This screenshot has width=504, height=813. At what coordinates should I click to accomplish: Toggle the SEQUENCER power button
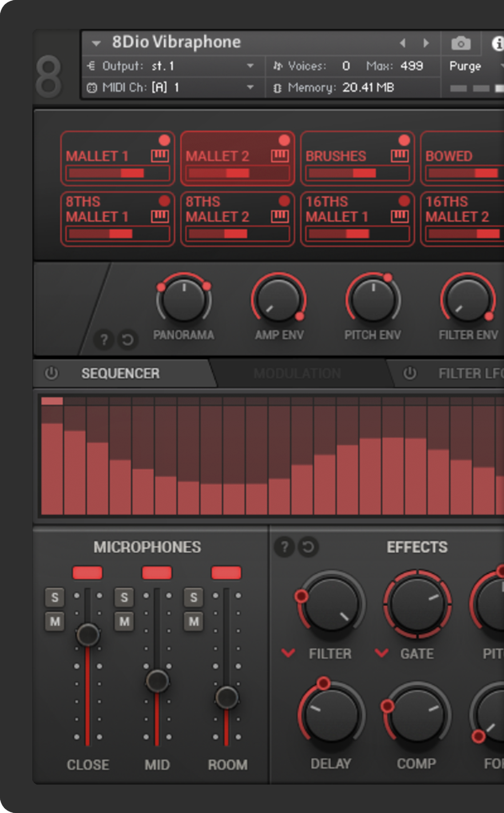pos(52,373)
